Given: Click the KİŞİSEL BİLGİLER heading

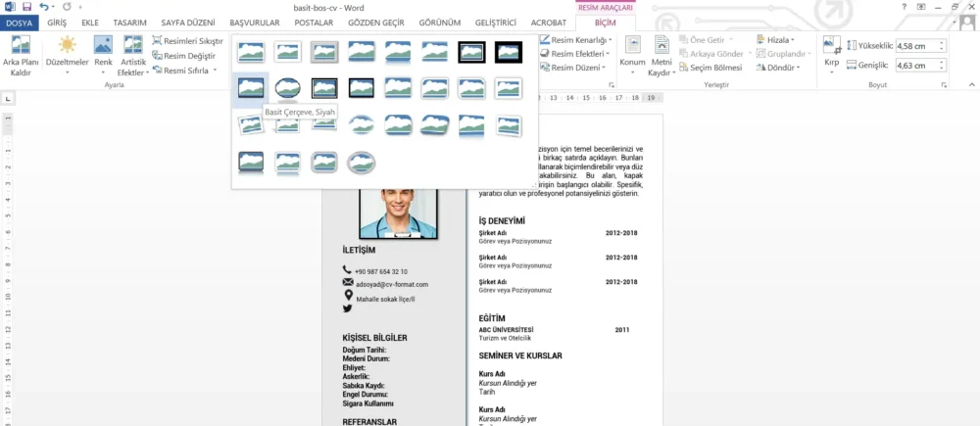Looking at the screenshot, I should tap(375, 338).
